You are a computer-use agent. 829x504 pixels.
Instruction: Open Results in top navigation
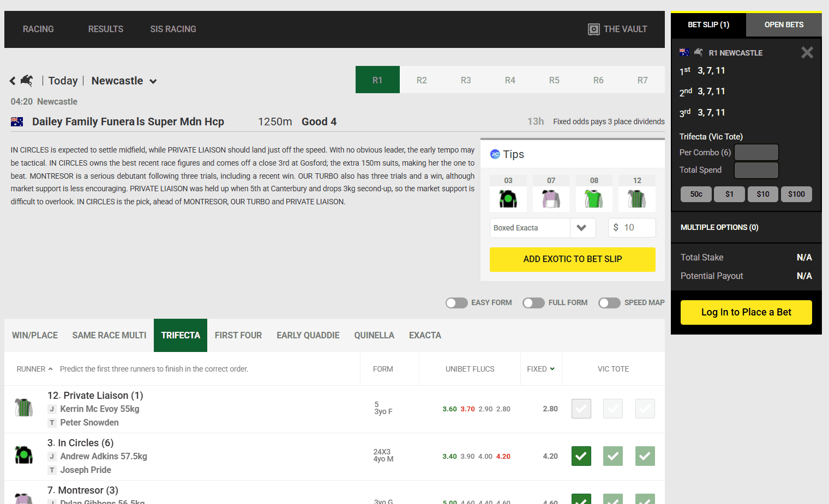(x=106, y=29)
